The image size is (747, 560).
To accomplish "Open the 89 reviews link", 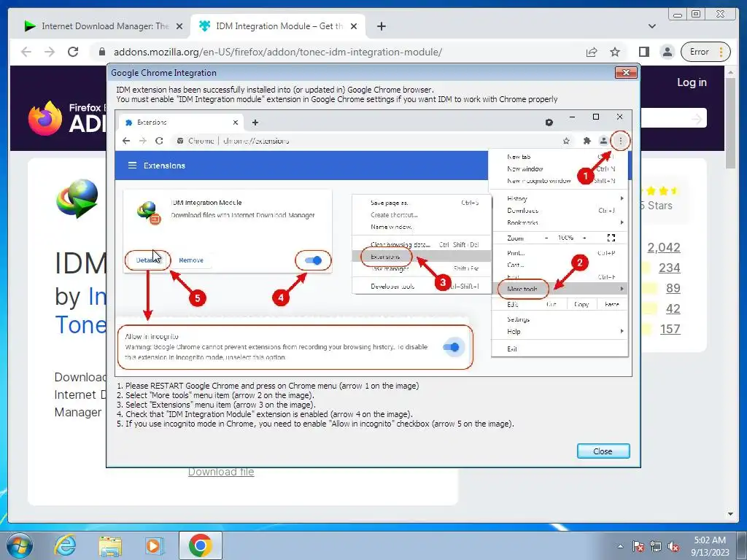I will click(673, 288).
